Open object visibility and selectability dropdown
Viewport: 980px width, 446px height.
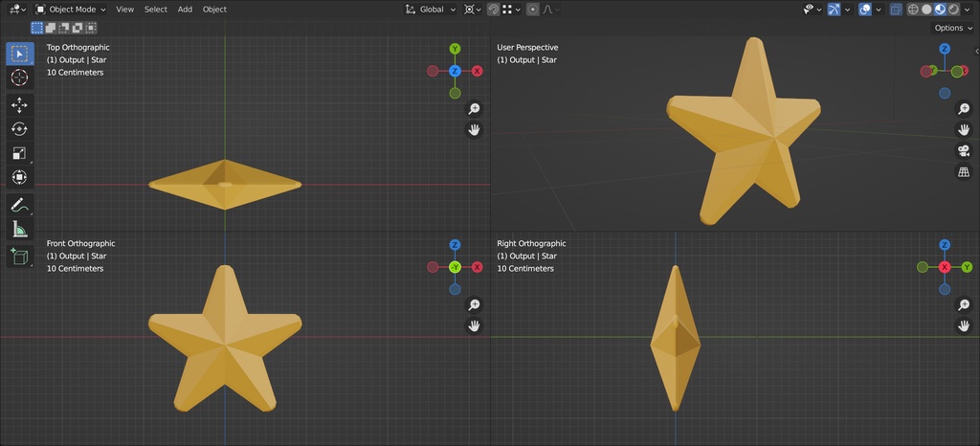[x=812, y=10]
